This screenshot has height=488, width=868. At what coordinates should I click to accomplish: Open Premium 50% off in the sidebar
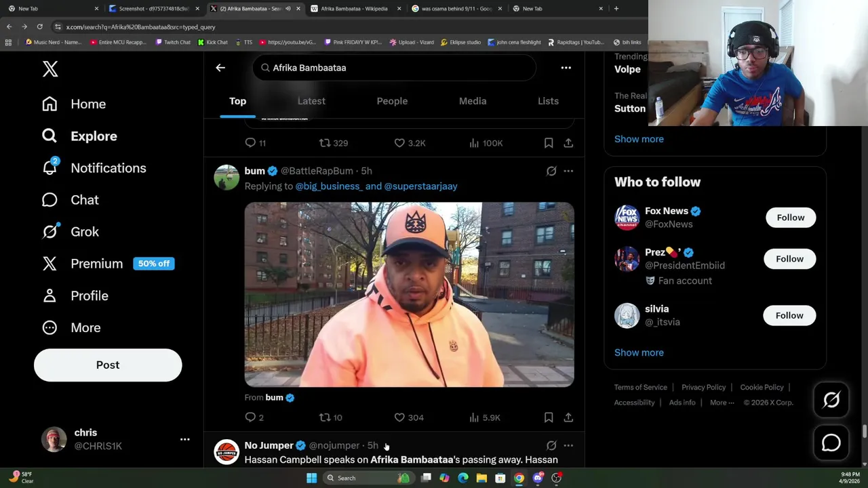coord(108,264)
